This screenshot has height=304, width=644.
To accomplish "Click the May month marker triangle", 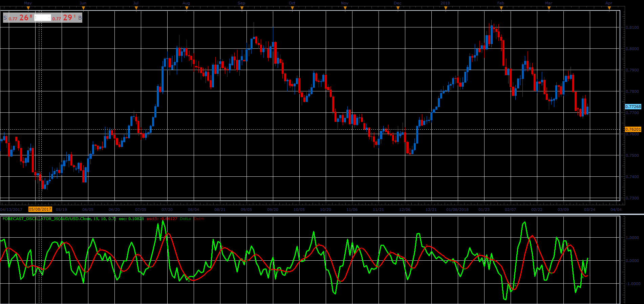I will click(x=28, y=8).
